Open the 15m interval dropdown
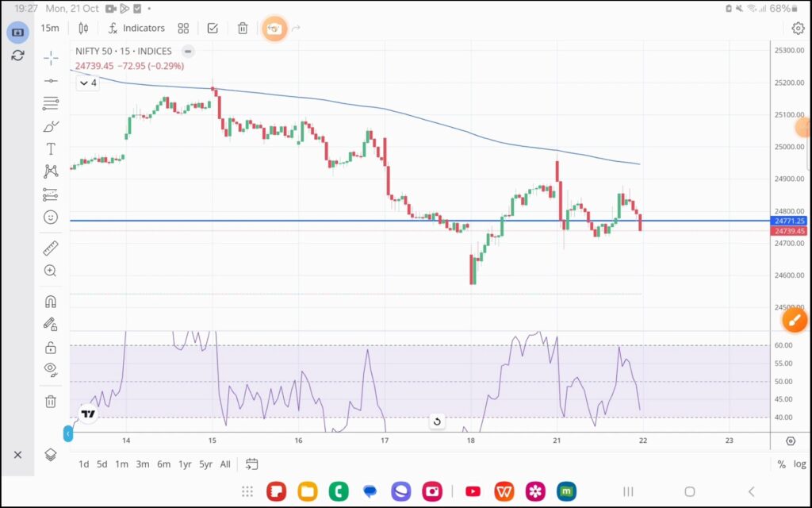812x508 pixels. pyautogui.click(x=50, y=29)
